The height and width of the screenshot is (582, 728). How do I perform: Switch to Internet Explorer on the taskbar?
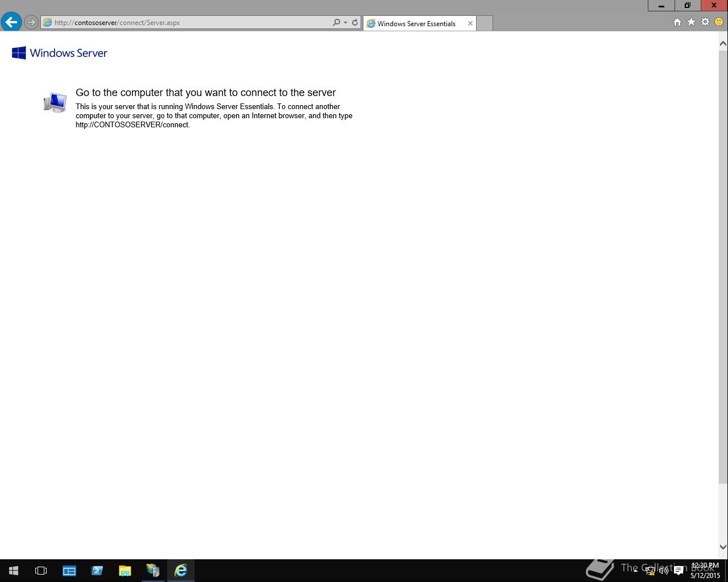(x=181, y=571)
